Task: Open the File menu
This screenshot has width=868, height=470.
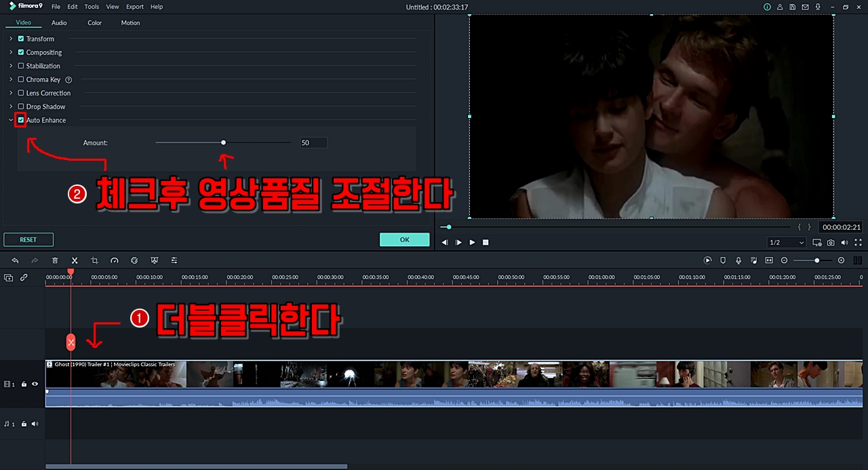Action: coord(56,7)
